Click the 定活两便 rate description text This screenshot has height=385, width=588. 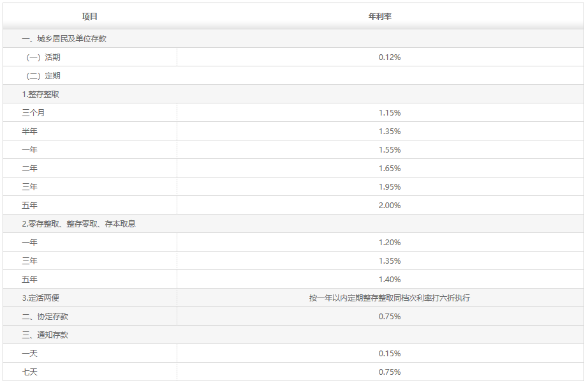click(x=389, y=298)
